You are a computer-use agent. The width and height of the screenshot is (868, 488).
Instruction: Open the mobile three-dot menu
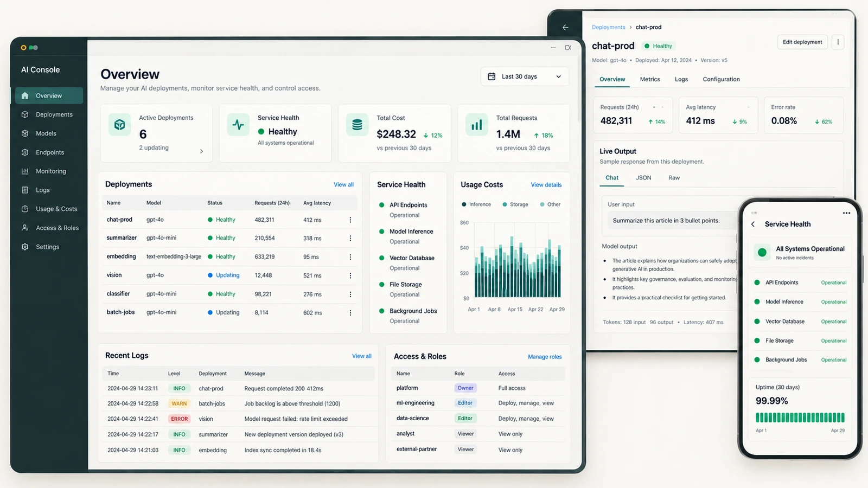(x=846, y=213)
